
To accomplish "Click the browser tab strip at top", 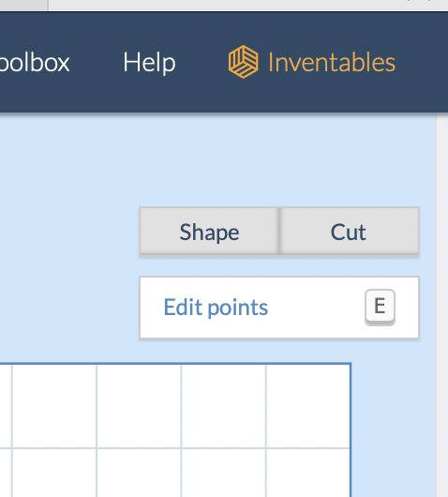I will tap(247, 6).
